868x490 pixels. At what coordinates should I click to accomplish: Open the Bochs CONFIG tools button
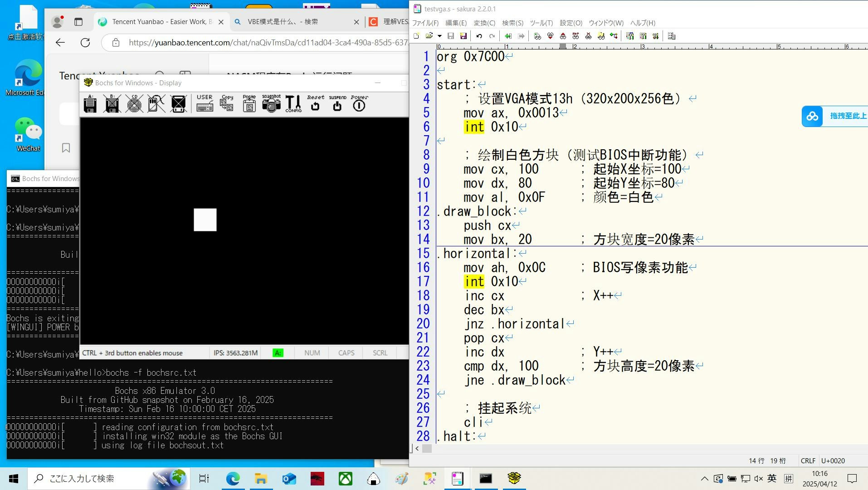coord(293,103)
